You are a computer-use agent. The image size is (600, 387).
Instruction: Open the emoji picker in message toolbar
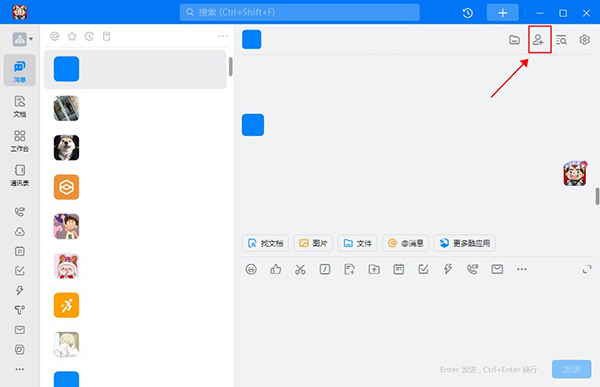251,269
